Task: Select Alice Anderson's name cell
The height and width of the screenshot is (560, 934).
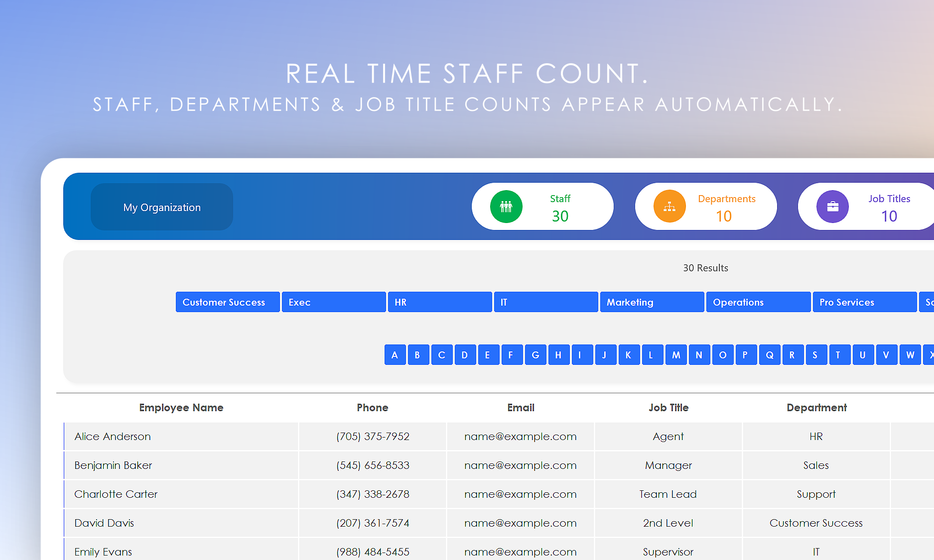Action: click(x=113, y=437)
